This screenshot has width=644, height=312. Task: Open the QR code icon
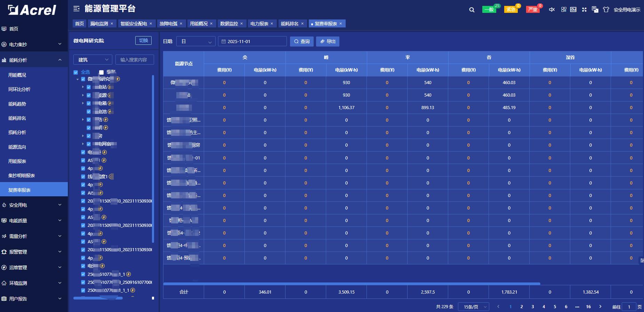pos(564,10)
